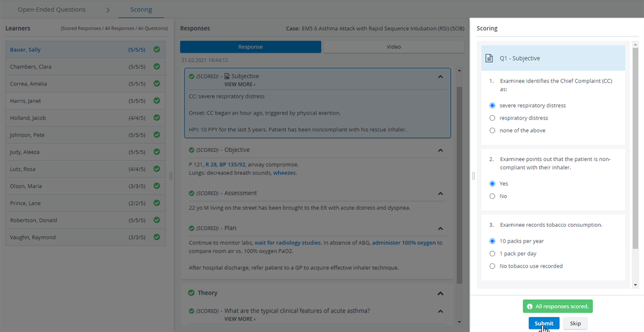The height and width of the screenshot is (332, 644).
Task: Choose 'No' for inhaler non-compliance question
Action: 493,196
